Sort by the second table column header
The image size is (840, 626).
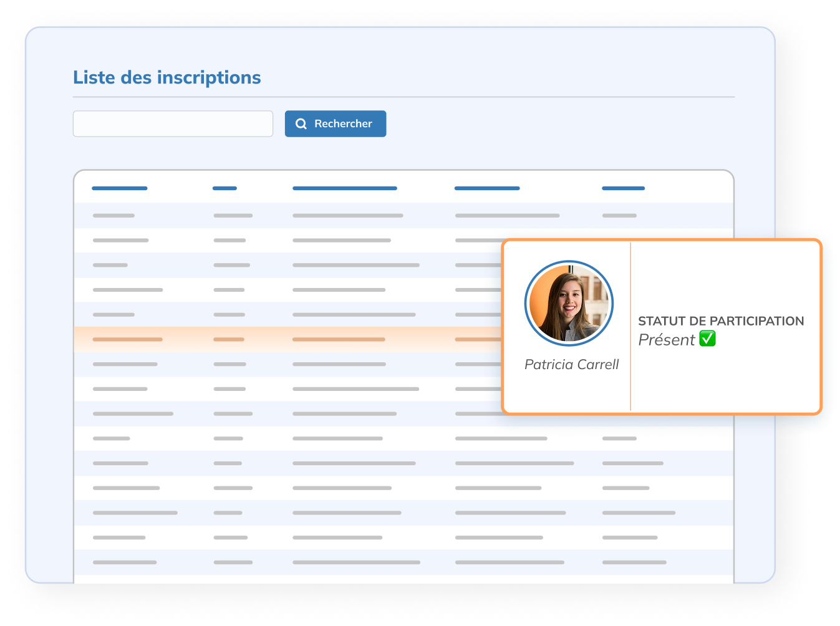click(224, 188)
